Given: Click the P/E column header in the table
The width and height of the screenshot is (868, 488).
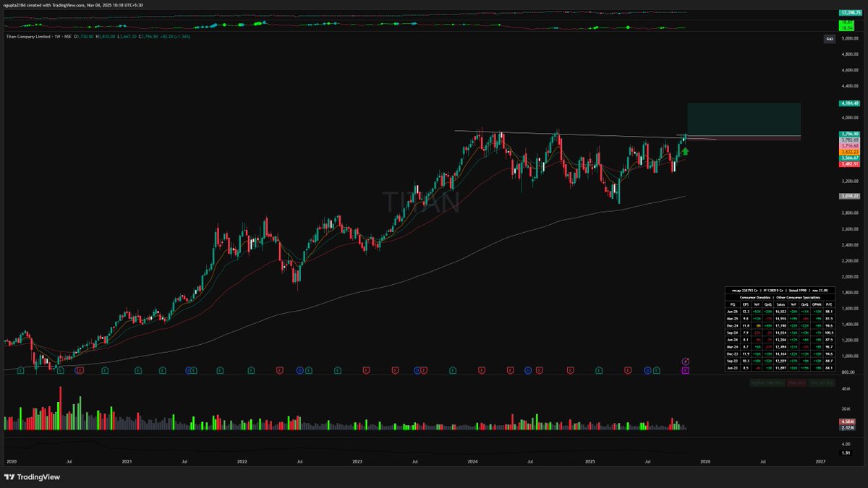Looking at the screenshot, I should 829,304.
